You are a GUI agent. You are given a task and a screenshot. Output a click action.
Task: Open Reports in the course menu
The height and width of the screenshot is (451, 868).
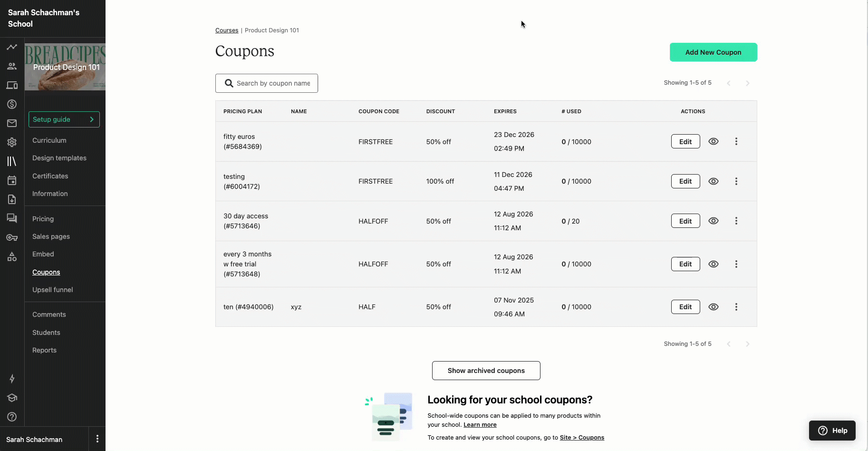[x=44, y=350]
